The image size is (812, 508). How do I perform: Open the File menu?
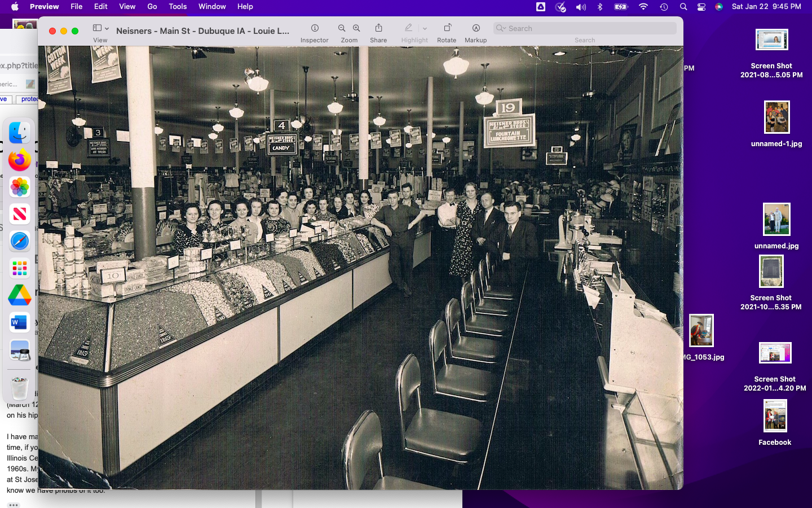click(77, 7)
